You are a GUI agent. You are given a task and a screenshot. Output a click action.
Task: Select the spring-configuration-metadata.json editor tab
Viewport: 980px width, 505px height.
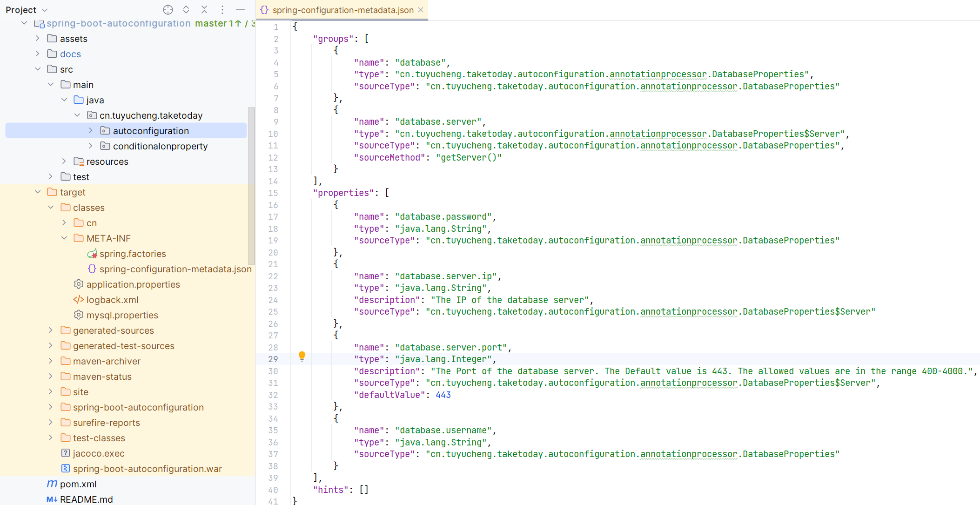point(342,10)
